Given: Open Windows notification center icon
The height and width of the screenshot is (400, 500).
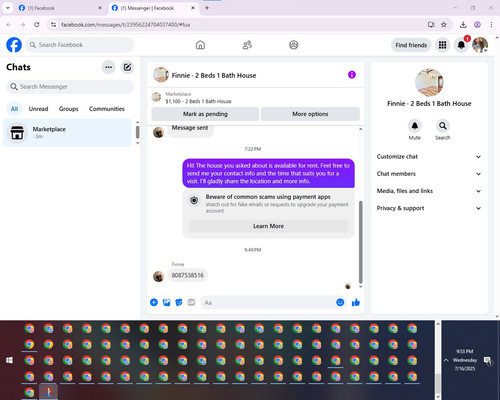Looking at the screenshot, I should coord(488,361).
